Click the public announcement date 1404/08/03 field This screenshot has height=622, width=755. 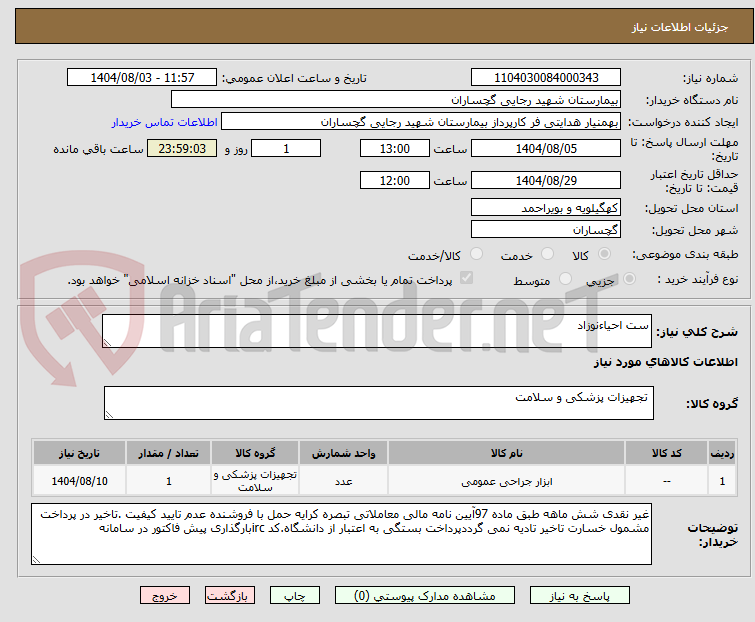pyautogui.click(x=142, y=78)
